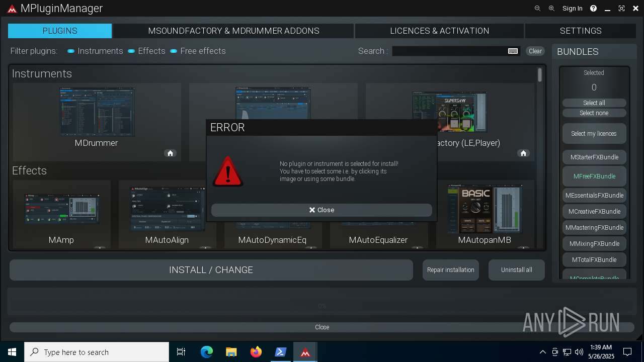This screenshot has width=644, height=362.
Task: Click the plugin list vertical scrollbar
Action: pos(540,75)
